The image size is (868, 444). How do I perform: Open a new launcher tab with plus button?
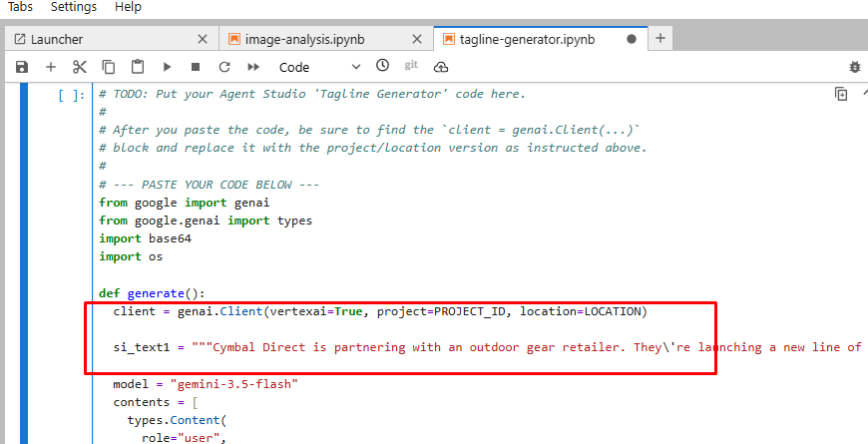pos(659,38)
